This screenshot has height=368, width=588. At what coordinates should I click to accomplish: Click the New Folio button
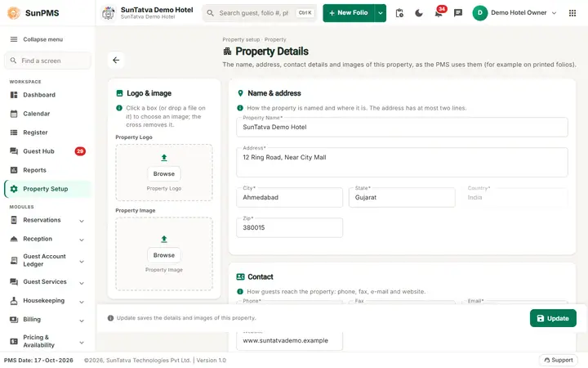click(349, 13)
